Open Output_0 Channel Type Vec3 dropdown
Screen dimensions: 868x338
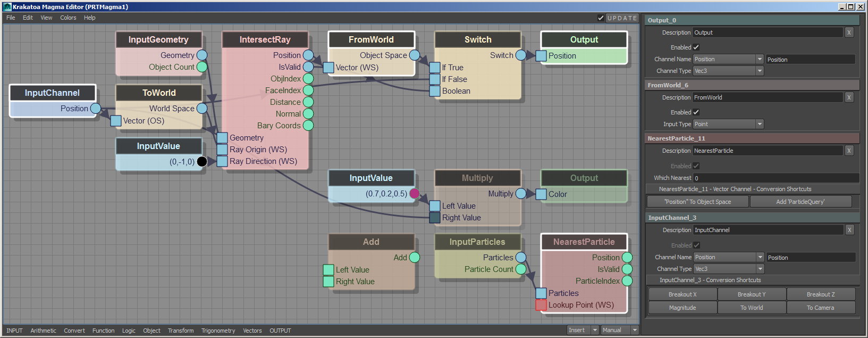[x=728, y=71]
